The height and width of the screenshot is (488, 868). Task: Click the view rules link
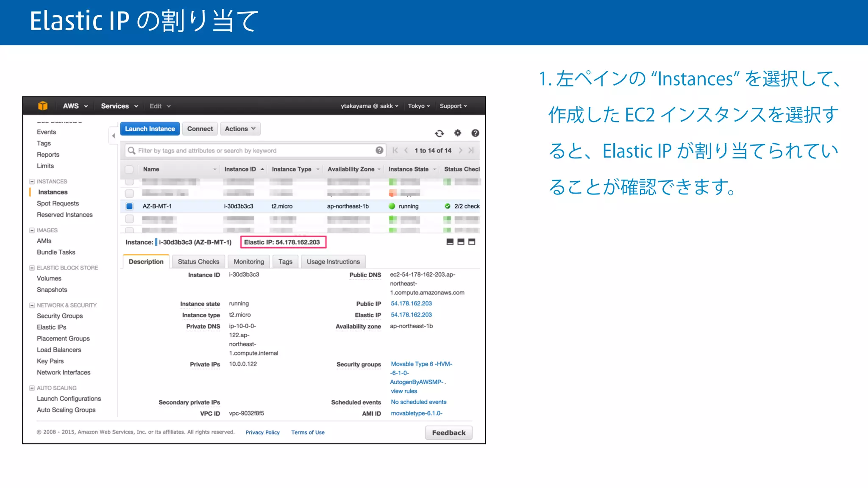tap(404, 391)
